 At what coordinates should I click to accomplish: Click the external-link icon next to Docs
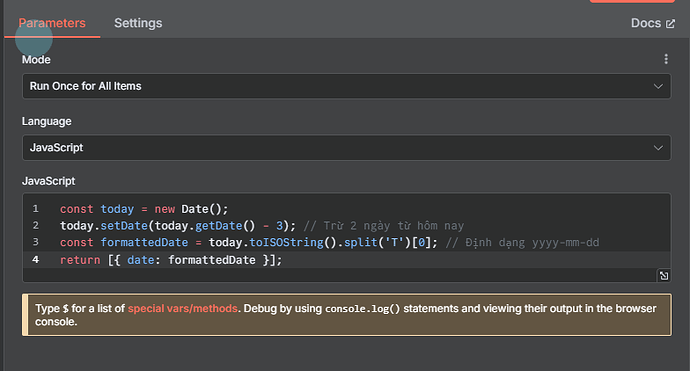pos(670,23)
